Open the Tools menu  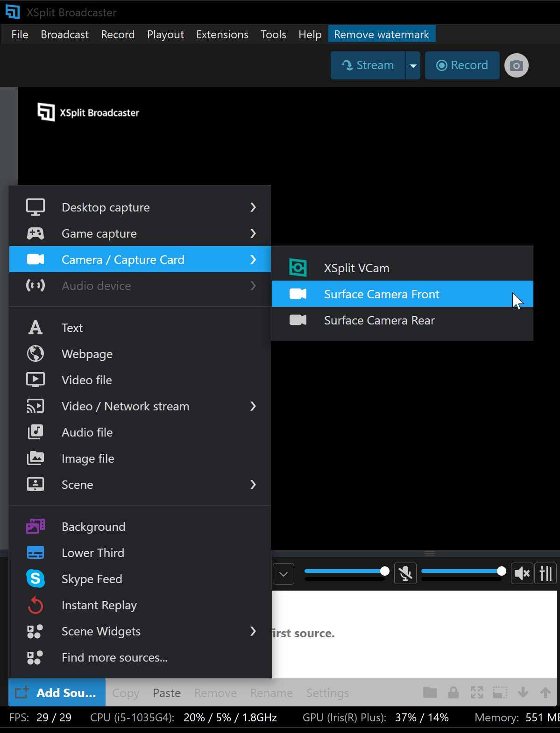click(x=273, y=35)
